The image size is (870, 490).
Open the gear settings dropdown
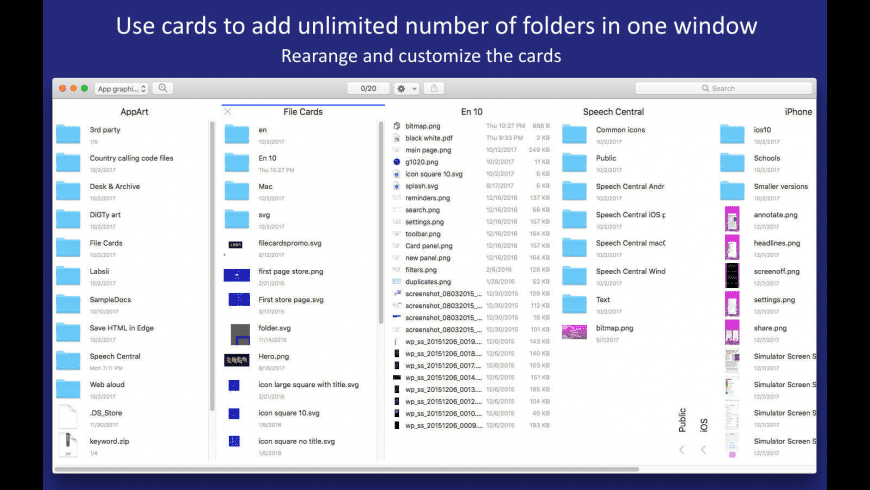pyautogui.click(x=406, y=89)
